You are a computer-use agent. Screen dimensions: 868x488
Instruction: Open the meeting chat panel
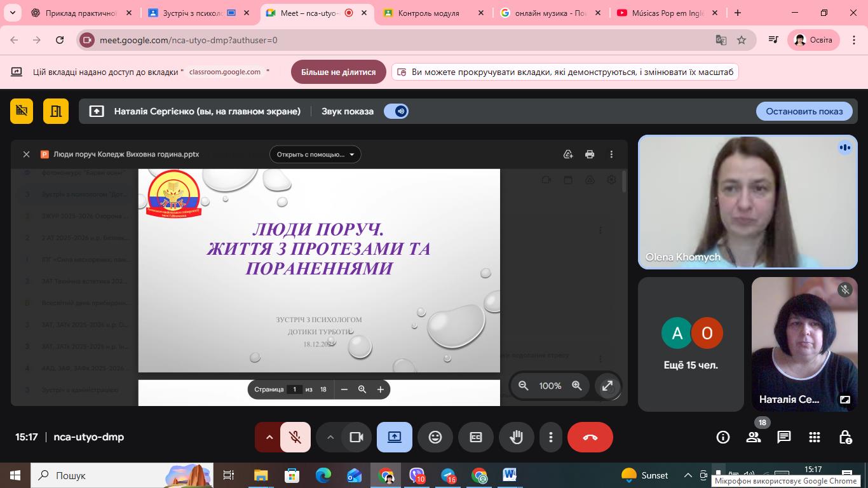coord(784,437)
